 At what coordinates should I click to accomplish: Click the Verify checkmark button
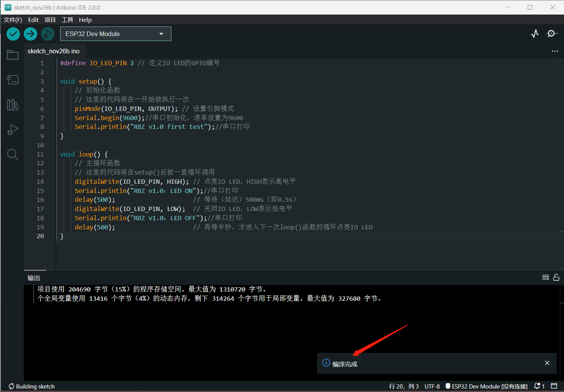coord(13,34)
